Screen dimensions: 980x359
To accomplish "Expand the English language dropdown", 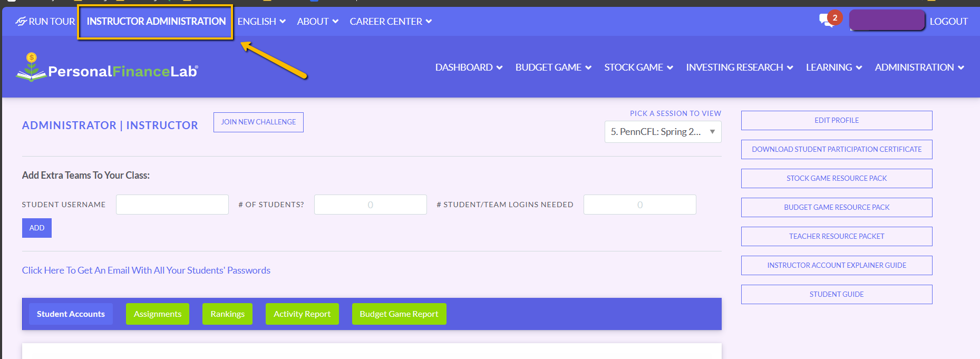I will [x=261, y=22].
